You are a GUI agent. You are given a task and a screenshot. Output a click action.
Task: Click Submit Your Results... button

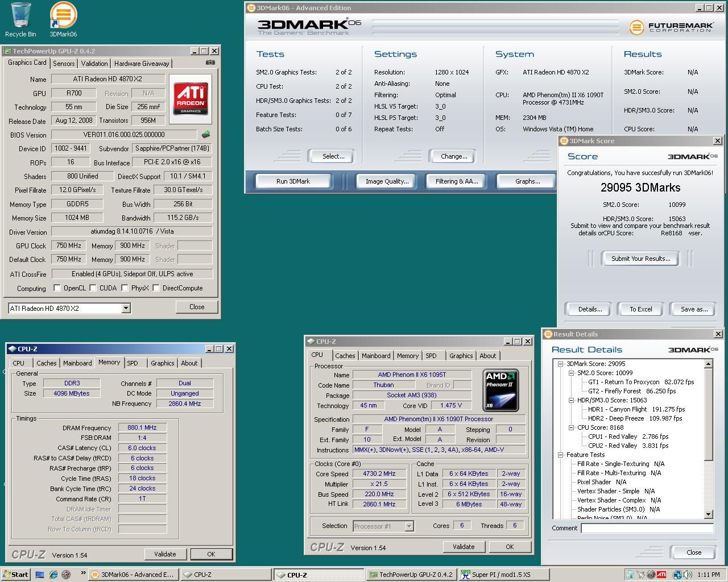click(640, 259)
